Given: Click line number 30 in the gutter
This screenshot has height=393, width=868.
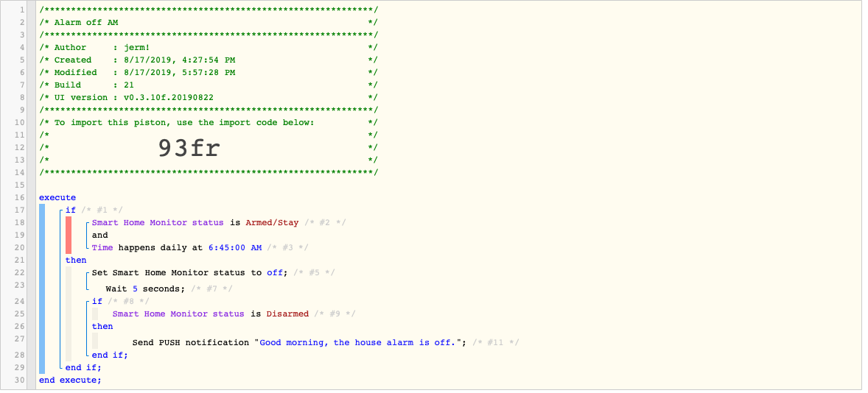Looking at the screenshot, I should 20,380.
